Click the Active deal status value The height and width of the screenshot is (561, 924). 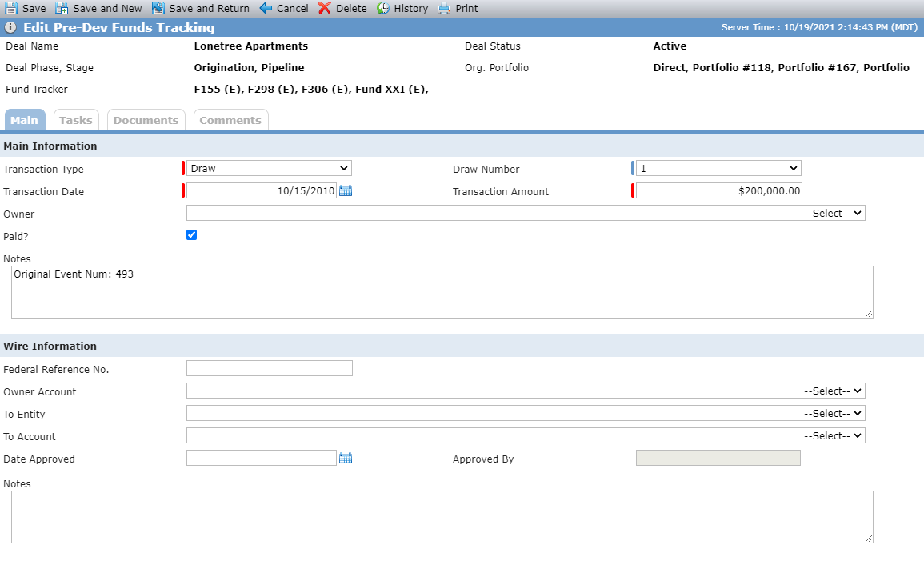click(670, 46)
